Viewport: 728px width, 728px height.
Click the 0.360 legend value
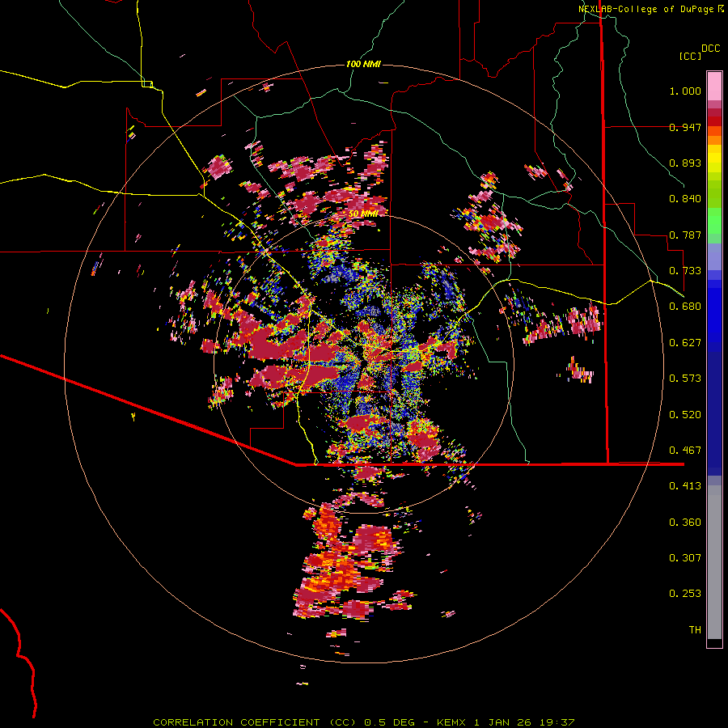[x=685, y=523]
